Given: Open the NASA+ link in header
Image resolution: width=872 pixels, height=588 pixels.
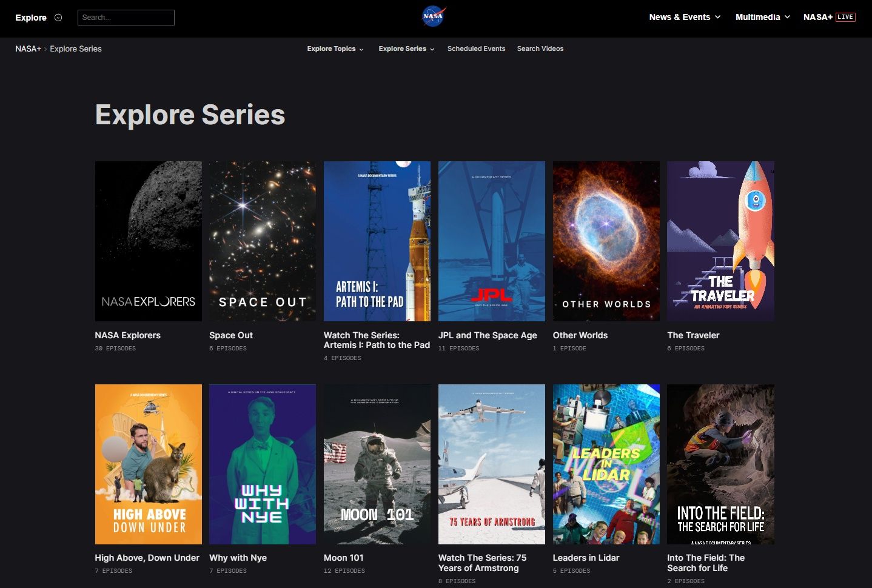Looking at the screenshot, I should (818, 17).
